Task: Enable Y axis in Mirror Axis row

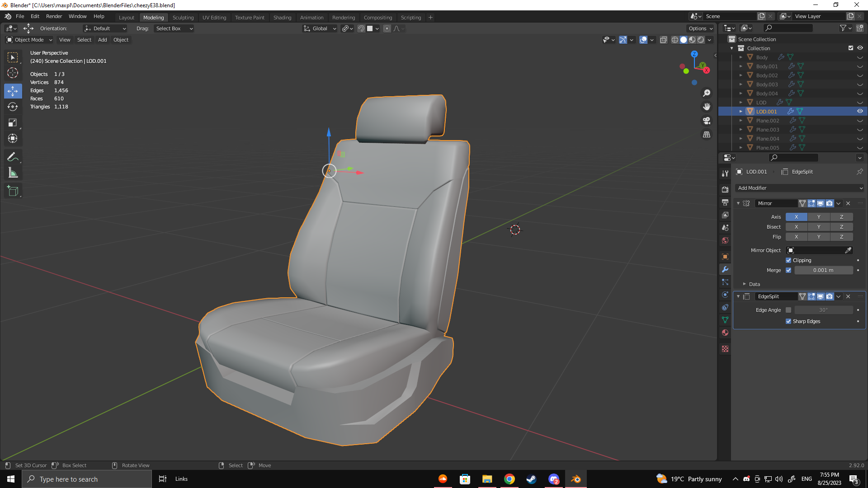Action: (819, 217)
